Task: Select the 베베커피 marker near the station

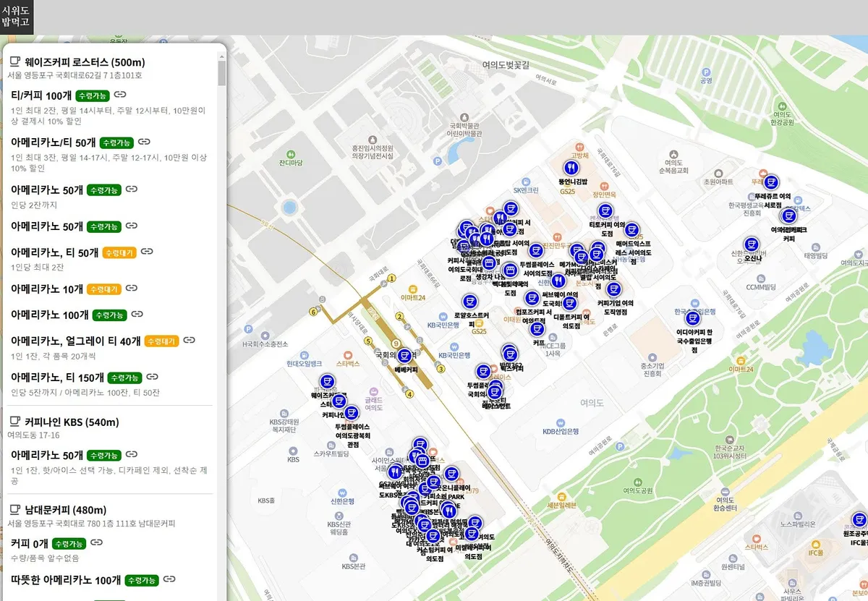Action: [405, 356]
